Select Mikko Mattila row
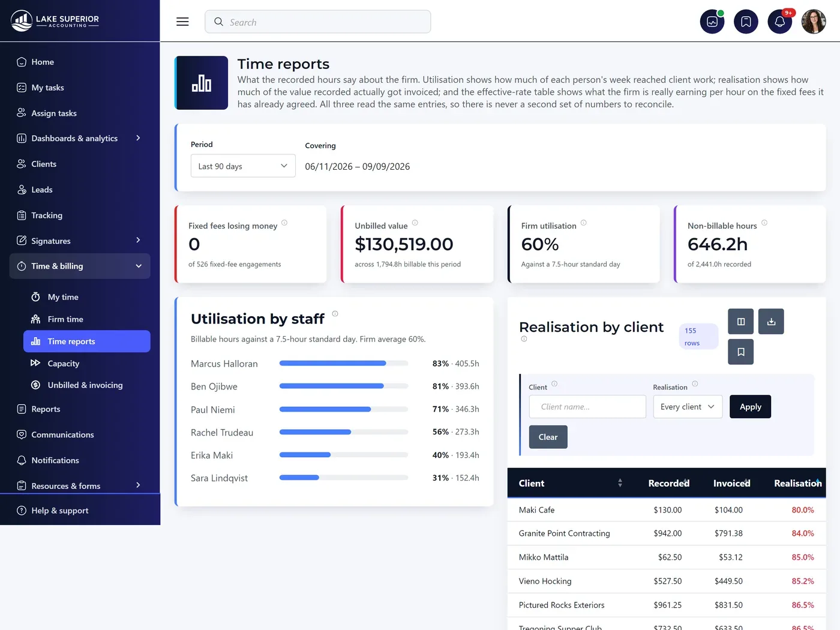 [667, 557]
